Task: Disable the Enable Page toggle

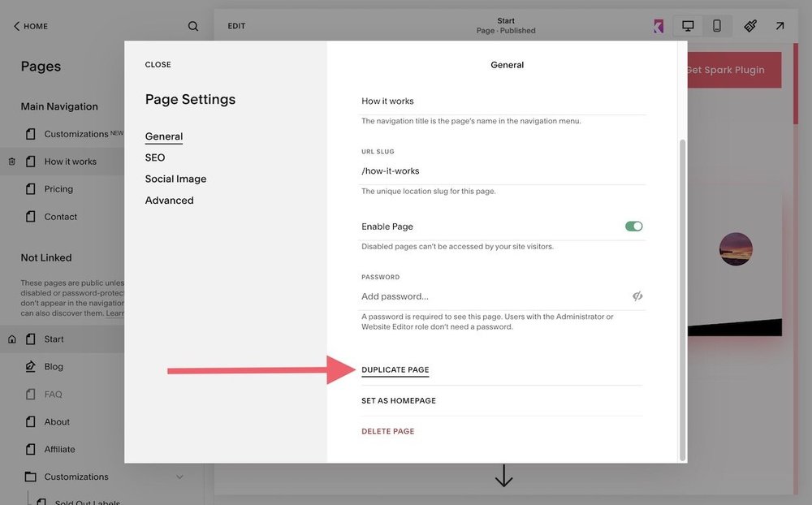Action: tap(633, 226)
